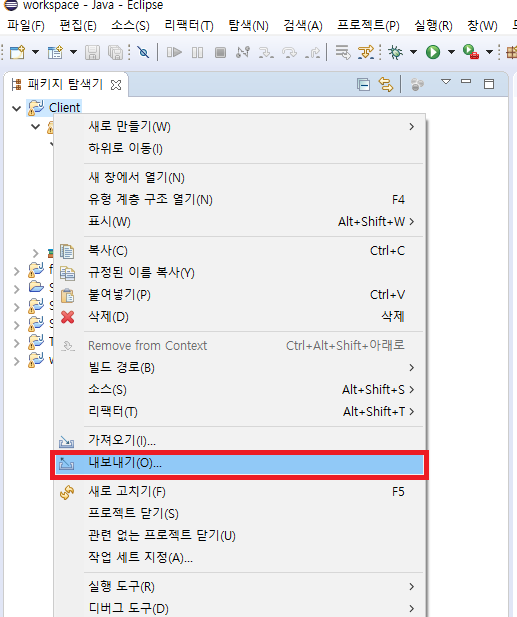Choose 복사(C) in context menu

pos(239,251)
